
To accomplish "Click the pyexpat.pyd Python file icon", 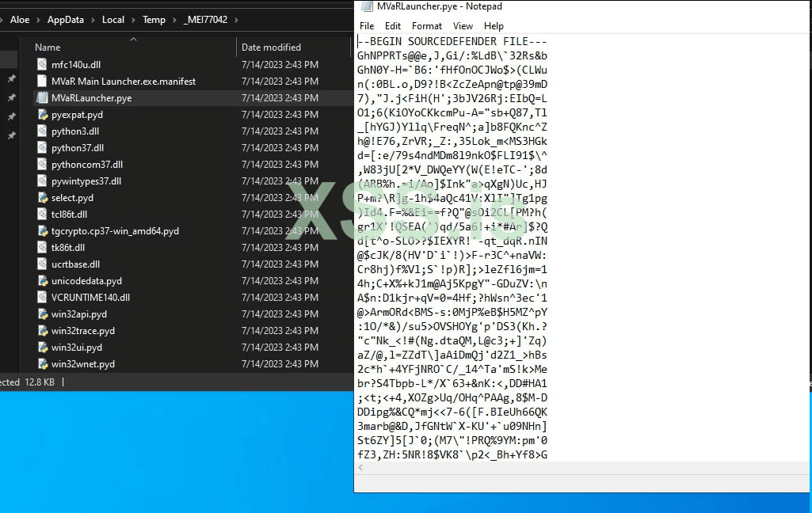I will pos(43,115).
